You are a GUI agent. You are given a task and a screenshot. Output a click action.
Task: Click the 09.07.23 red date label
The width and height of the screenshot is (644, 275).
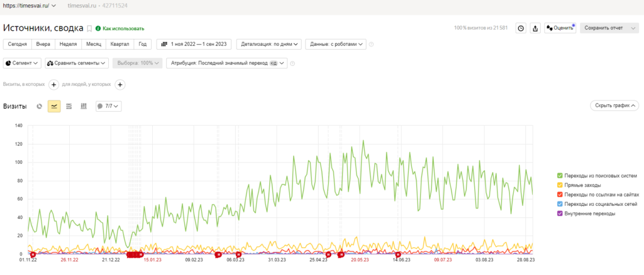click(443, 260)
